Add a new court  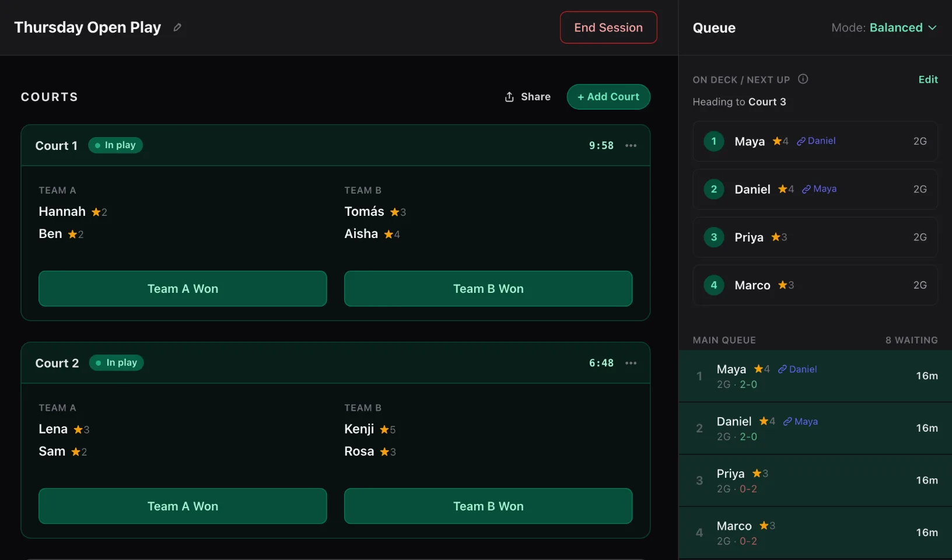pos(608,97)
